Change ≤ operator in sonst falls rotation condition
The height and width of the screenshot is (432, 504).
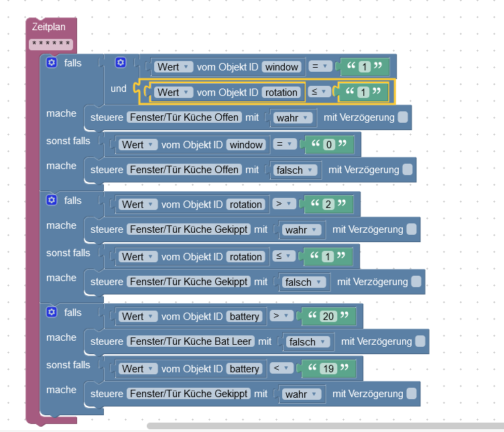click(283, 256)
